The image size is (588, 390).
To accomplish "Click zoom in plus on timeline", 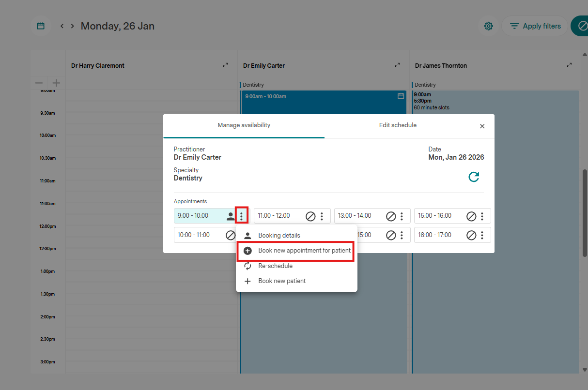I will tap(56, 83).
